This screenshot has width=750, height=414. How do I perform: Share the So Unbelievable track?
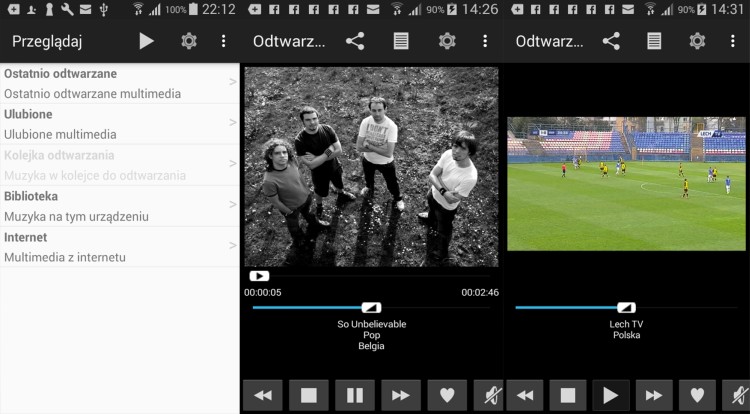[355, 41]
